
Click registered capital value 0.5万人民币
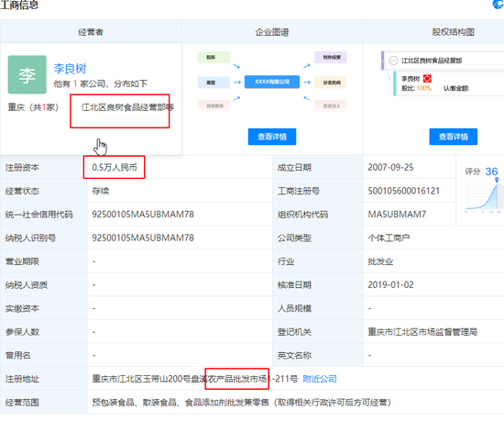coord(115,167)
